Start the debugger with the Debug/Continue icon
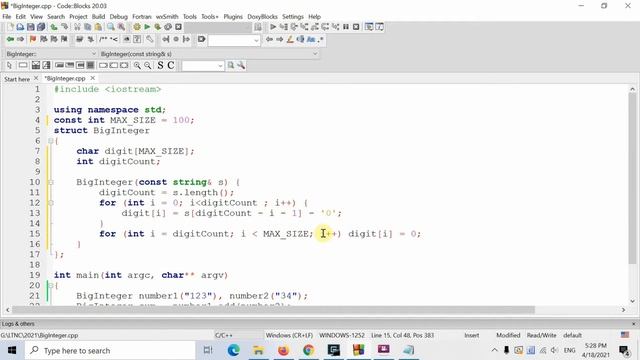 point(273,27)
